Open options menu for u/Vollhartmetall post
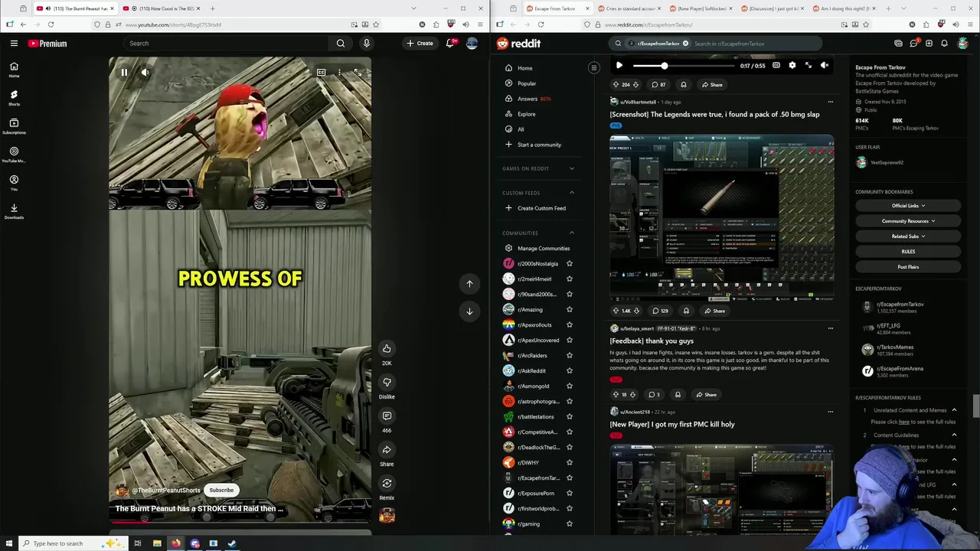The image size is (980, 551). (x=830, y=102)
